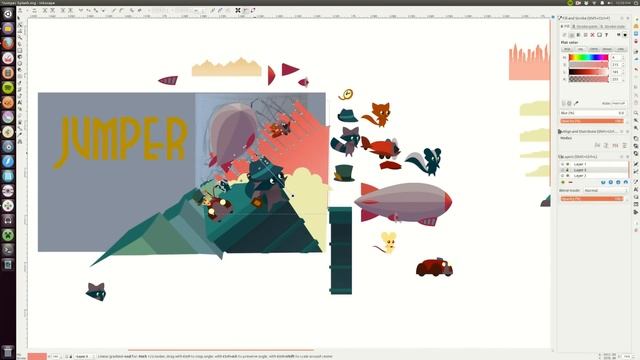Screen dimensions: 640x360
Task: Click the Hue value spin arrows
Action: tap(623, 58)
